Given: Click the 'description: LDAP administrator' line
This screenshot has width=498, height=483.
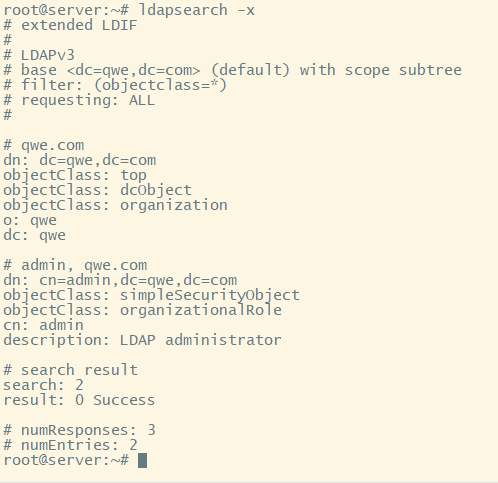Looking at the screenshot, I should (x=143, y=340).
